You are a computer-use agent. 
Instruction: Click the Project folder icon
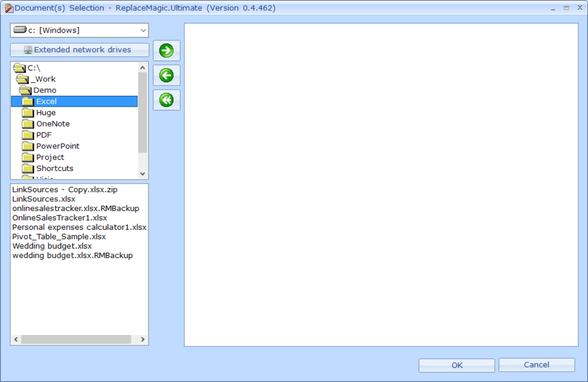click(28, 157)
